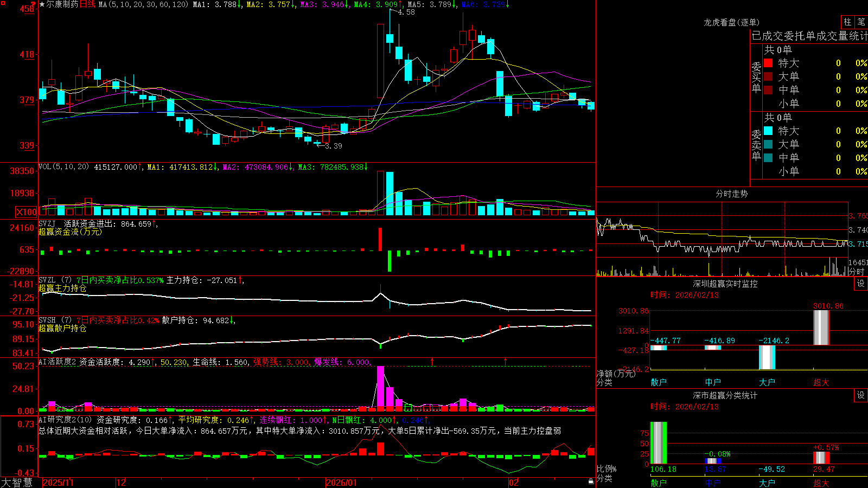This screenshot has height=488, width=868.
Task: Click the AI活跃度2 indicator name
Action: (58, 362)
